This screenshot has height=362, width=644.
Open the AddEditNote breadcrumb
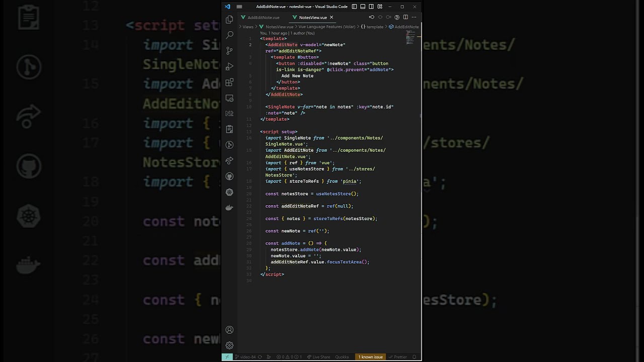pyautogui.click(x=404, y=27)
